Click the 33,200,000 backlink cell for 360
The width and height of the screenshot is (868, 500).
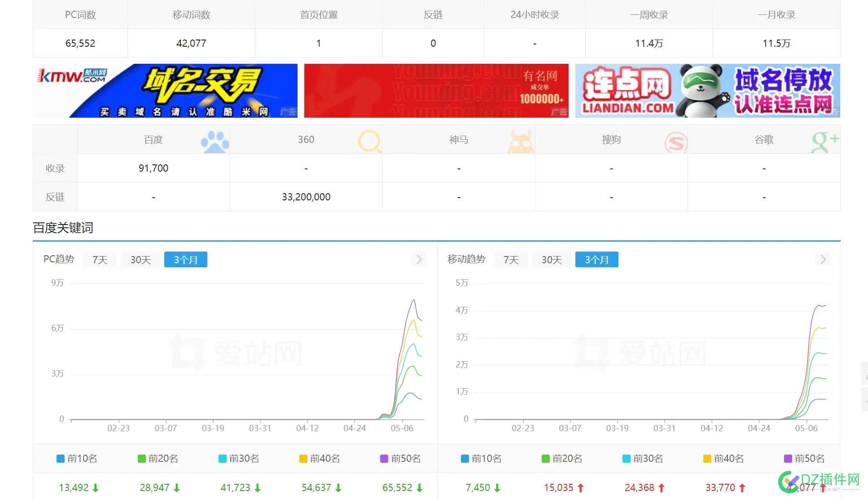(x=306, y=196)
